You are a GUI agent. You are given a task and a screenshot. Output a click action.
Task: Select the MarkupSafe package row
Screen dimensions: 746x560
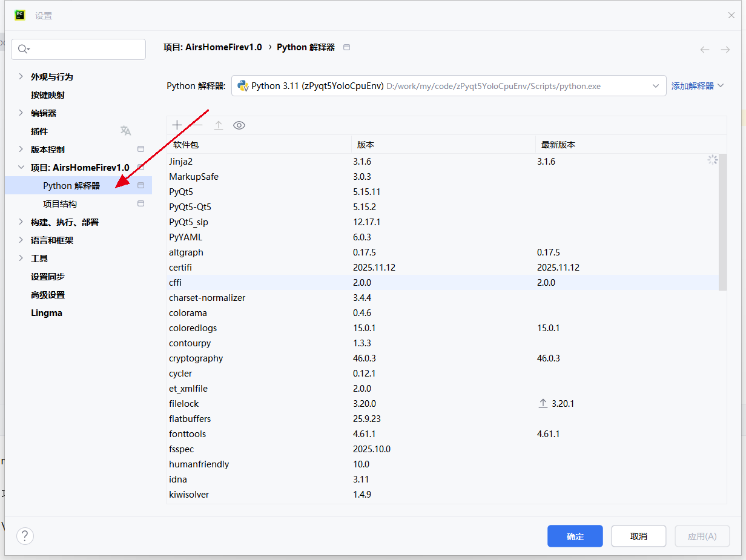(x=443, y=177)
